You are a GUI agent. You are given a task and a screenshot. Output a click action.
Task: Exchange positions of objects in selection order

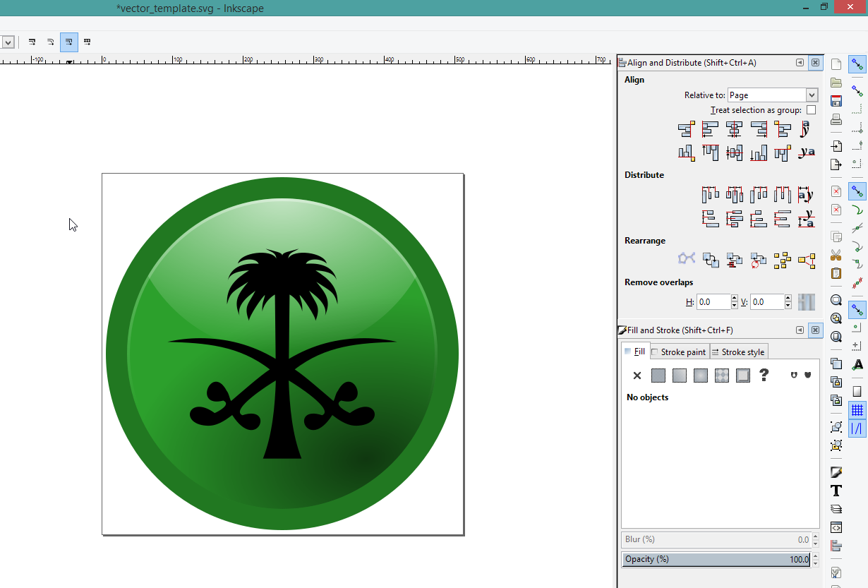pos(710,260)
